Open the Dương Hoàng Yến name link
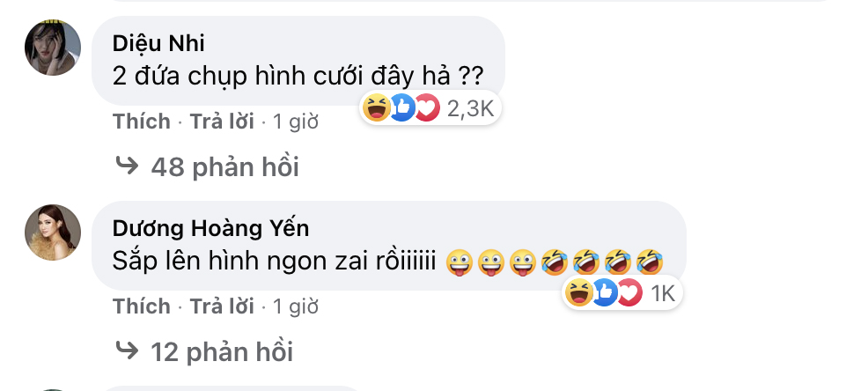The height and width of the screenshot is (391, 868). click(x=211, y=229)
